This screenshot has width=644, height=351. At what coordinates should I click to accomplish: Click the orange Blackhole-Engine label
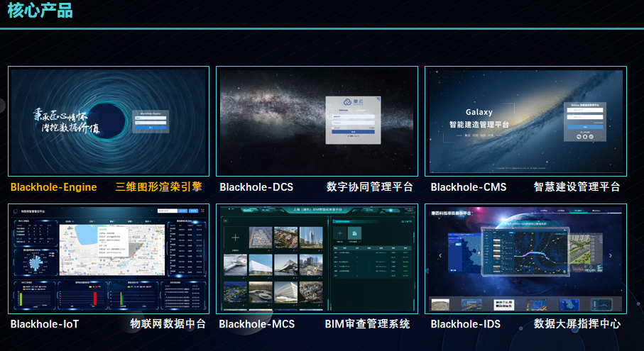(53, 187)
